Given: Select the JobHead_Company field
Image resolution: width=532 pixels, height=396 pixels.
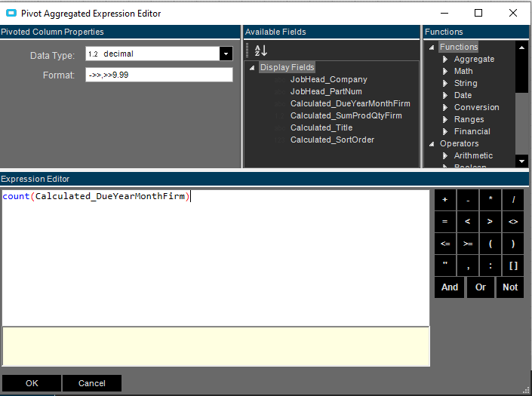Looking at the screenshot, I should pyautogui.click(x=328, y=79).
